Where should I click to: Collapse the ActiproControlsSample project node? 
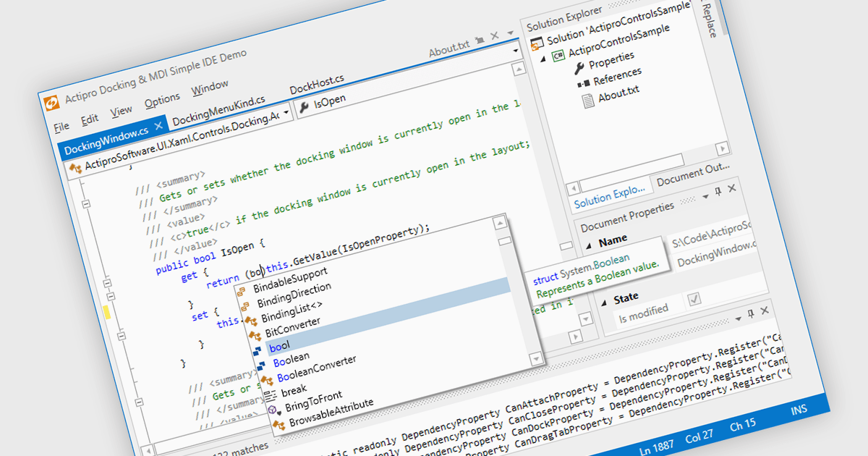pos(543,59)
